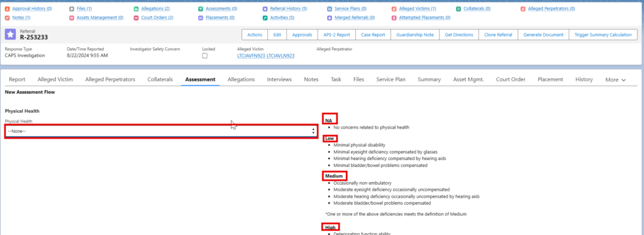
Task: Open the Notes tab
Action: 311,79
